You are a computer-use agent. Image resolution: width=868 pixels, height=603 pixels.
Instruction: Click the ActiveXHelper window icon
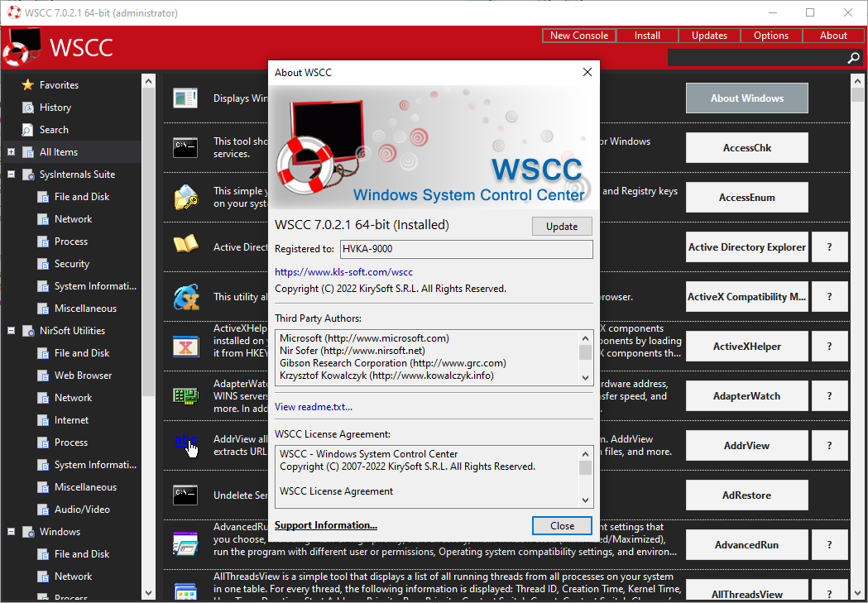[x=185, y=347]
